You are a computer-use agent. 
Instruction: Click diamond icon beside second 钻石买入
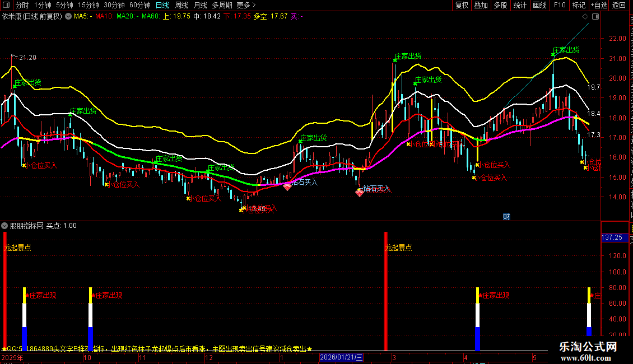pyautogui.click(x=359, y=194)
